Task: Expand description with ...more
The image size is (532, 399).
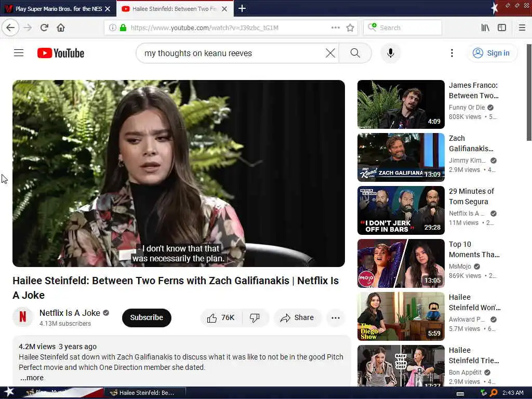Action: coord(32,378)
